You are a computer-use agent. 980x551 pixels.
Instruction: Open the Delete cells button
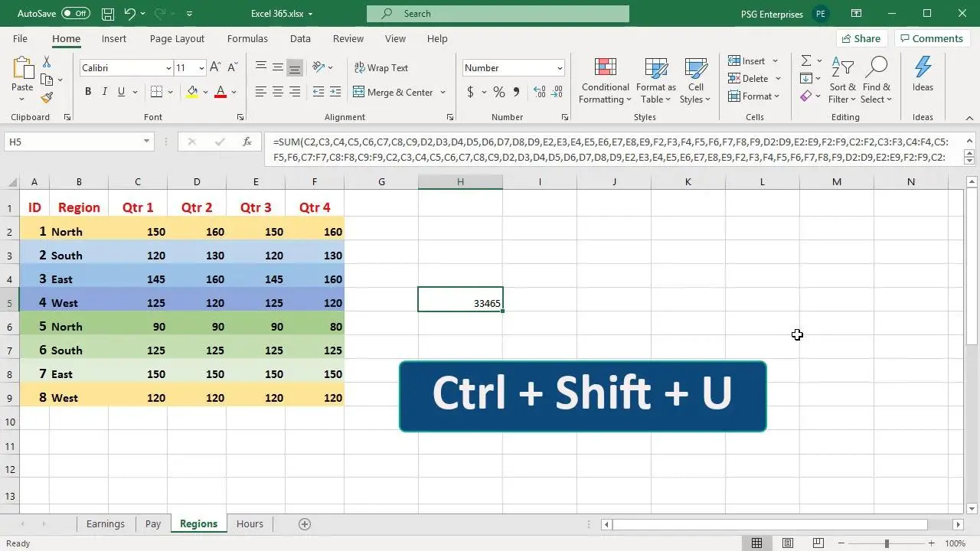(754, 78)
